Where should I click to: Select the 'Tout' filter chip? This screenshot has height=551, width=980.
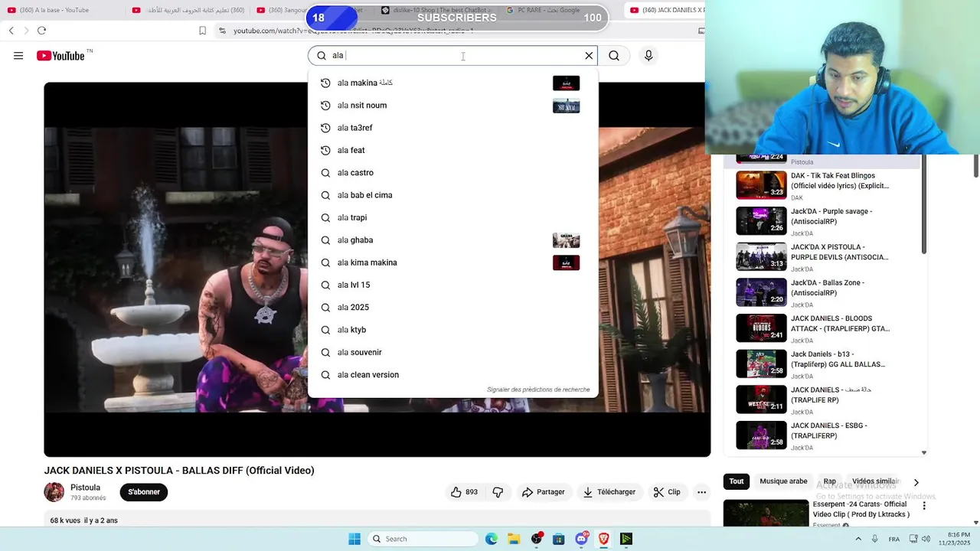click(737, 481)
